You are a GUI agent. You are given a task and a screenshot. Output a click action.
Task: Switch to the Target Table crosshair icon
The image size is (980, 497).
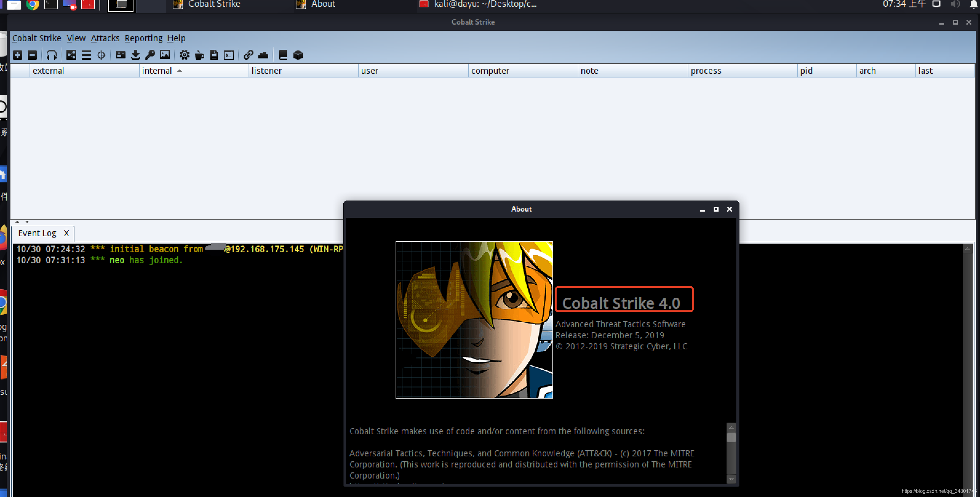101,55
